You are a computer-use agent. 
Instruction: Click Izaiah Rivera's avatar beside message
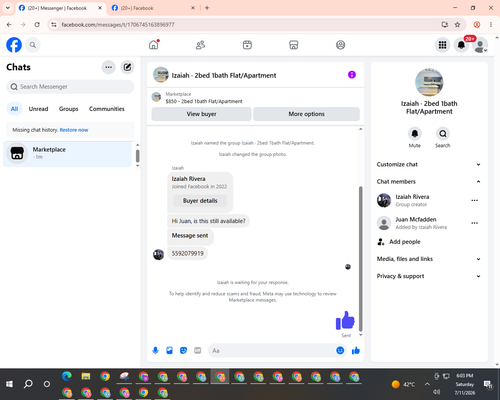(x=158, y=254)
